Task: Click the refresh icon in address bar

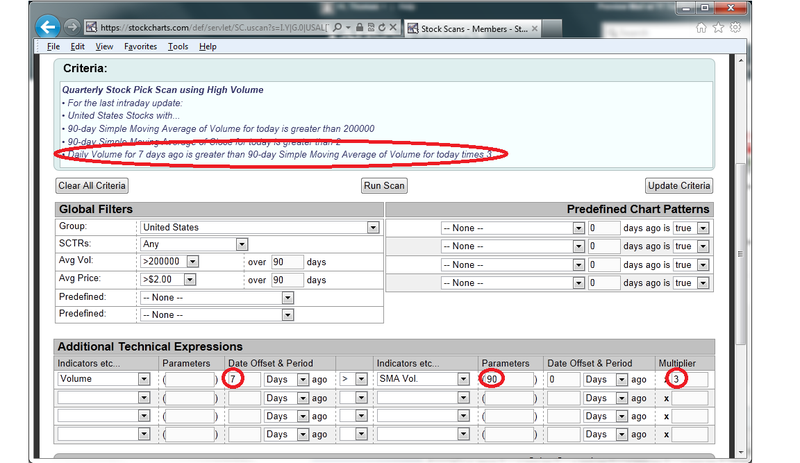Action: (382, 28)
